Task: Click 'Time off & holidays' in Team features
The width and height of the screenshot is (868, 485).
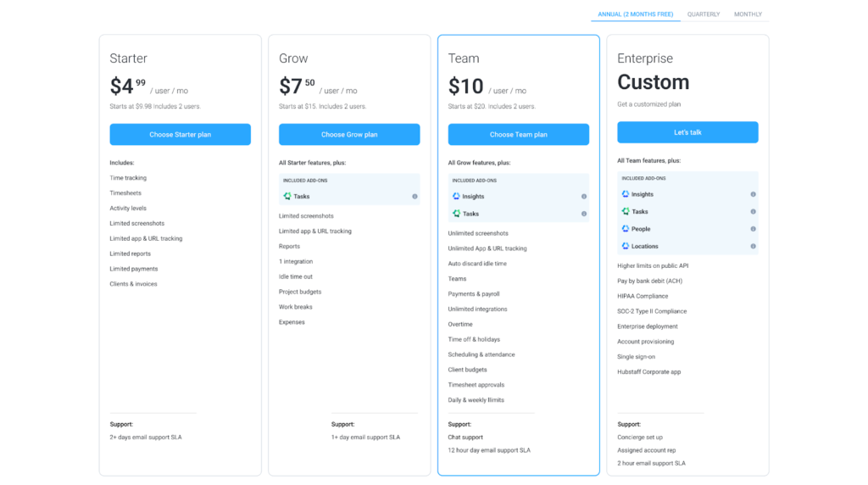Action: [474, 339]
